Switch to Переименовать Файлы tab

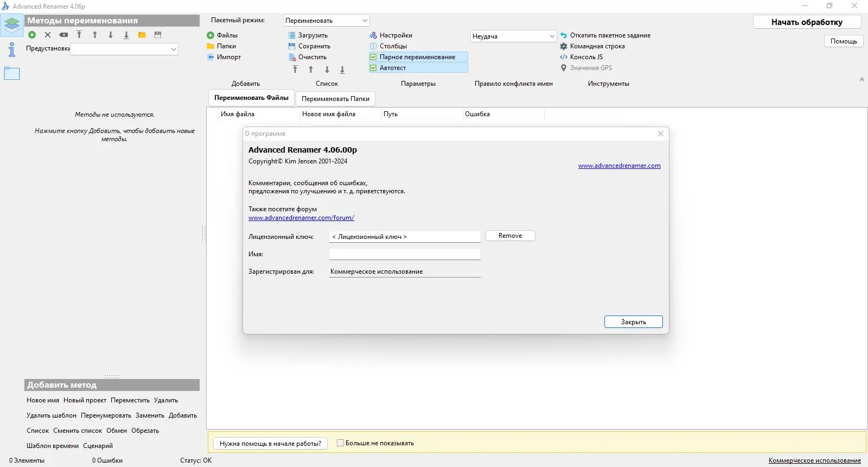coord(251,98)
